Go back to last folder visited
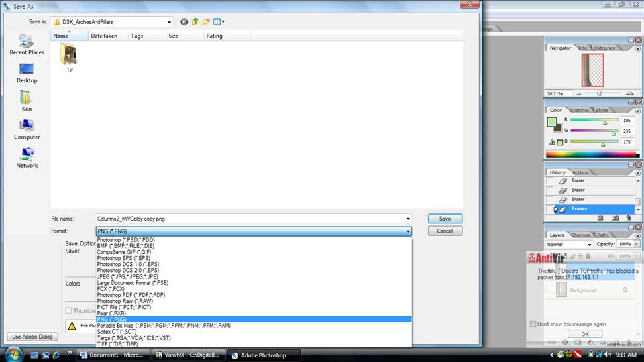 point(184,21)
